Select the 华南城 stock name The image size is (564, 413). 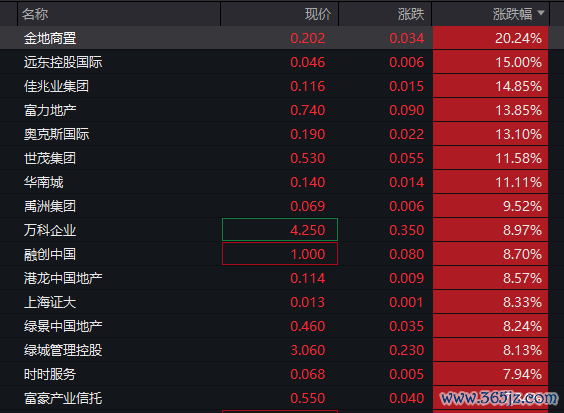pos(44,182)
